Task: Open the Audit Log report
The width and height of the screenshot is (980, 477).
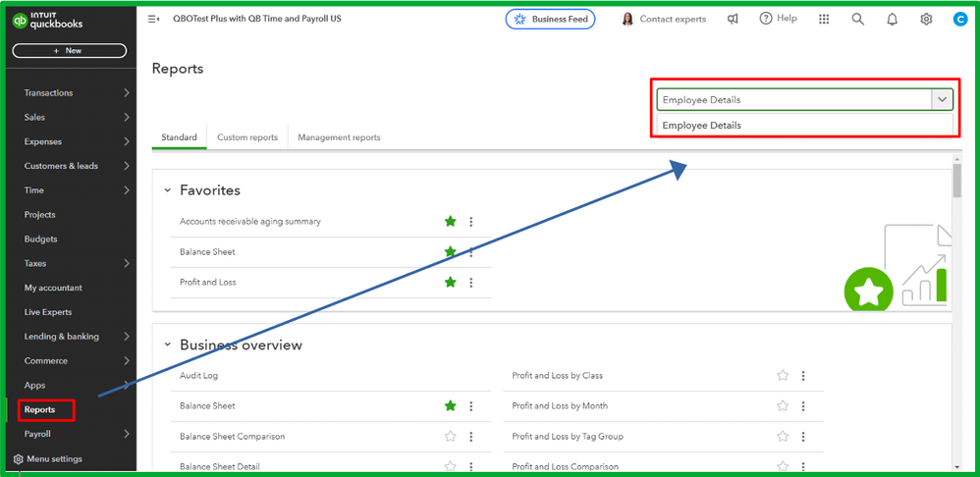Action: pos(198,376)
